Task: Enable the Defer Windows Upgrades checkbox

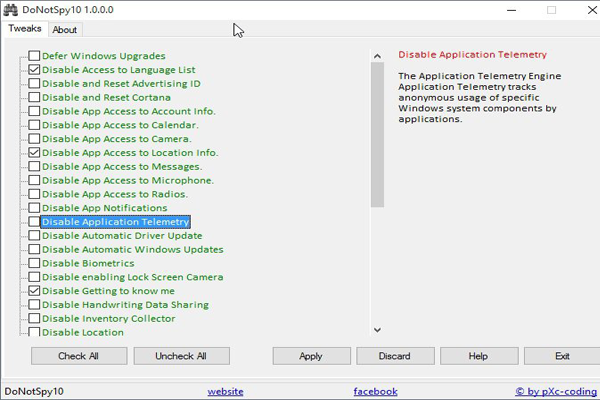Action: click(x=34, y=56)
